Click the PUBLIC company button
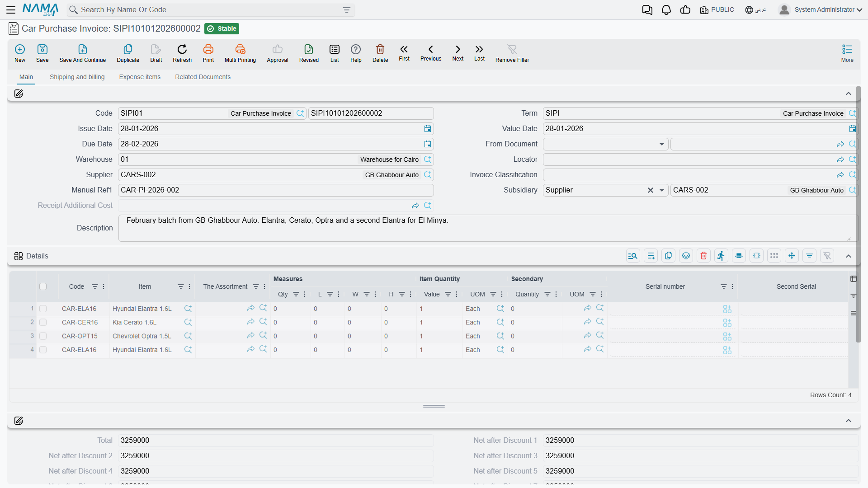The image size is (868, 488). coord(717,9)
